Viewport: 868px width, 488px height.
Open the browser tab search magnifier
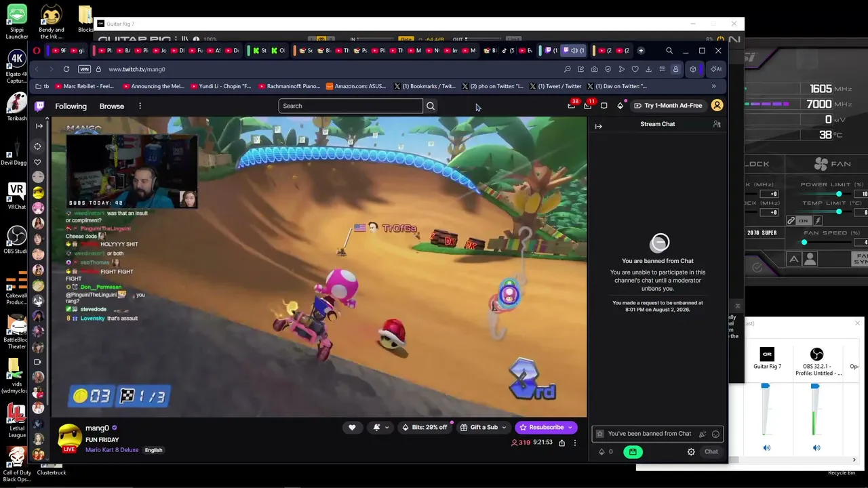click(669, 50)
